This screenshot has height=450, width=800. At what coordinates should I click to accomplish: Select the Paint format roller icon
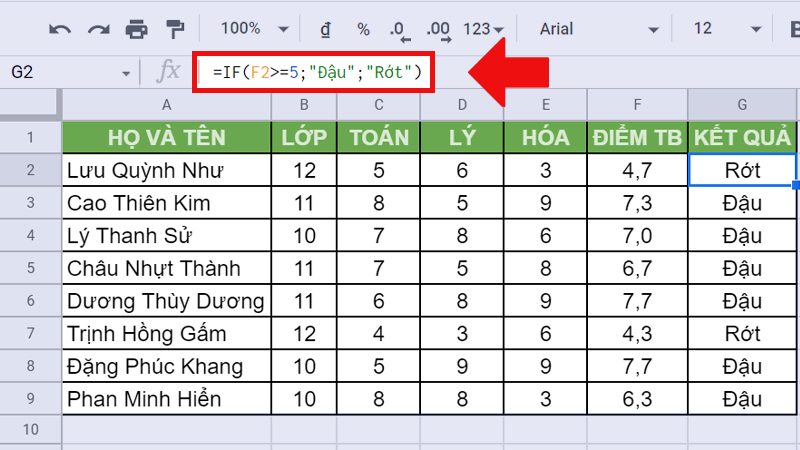pyautogui.click(x=173, y=29)
